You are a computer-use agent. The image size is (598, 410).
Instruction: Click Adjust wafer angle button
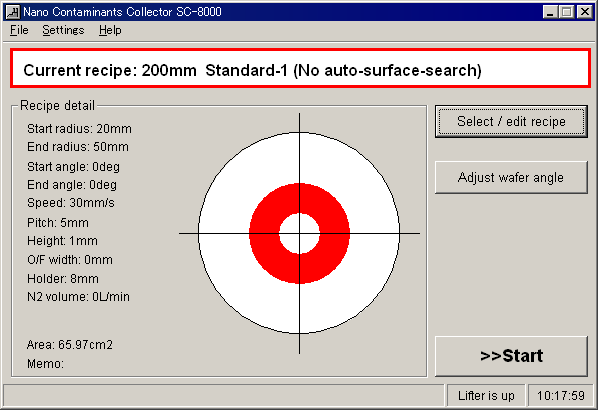511,177
